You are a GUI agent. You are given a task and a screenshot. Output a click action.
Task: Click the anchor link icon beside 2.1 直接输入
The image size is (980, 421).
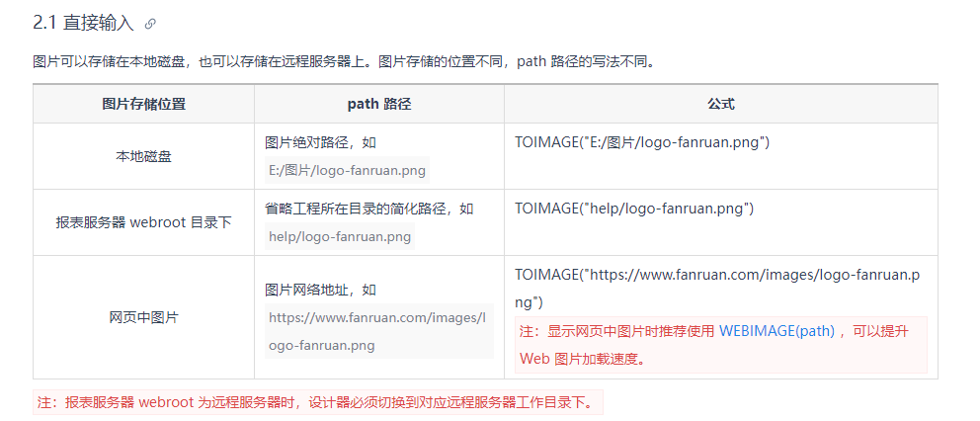tap(150, 25)
